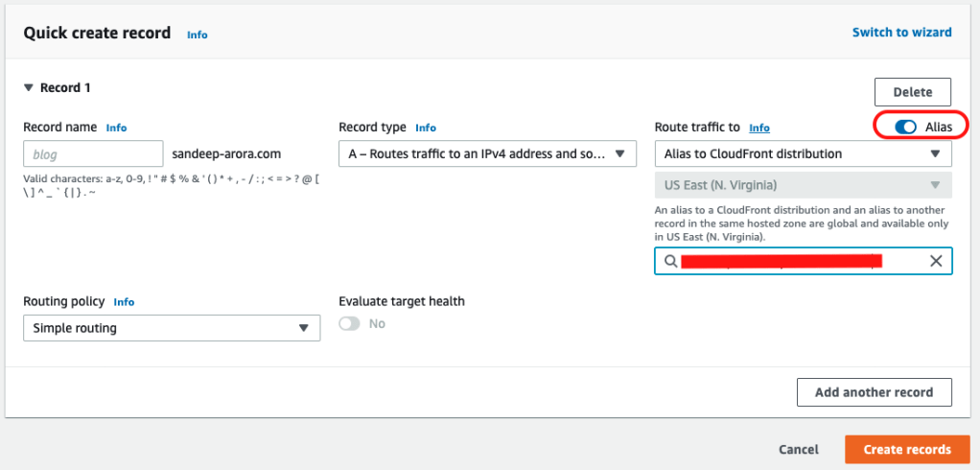This screenshot has width=980, height=470.
Task: Clear the alias target search field with X
Action: [936, 261]
